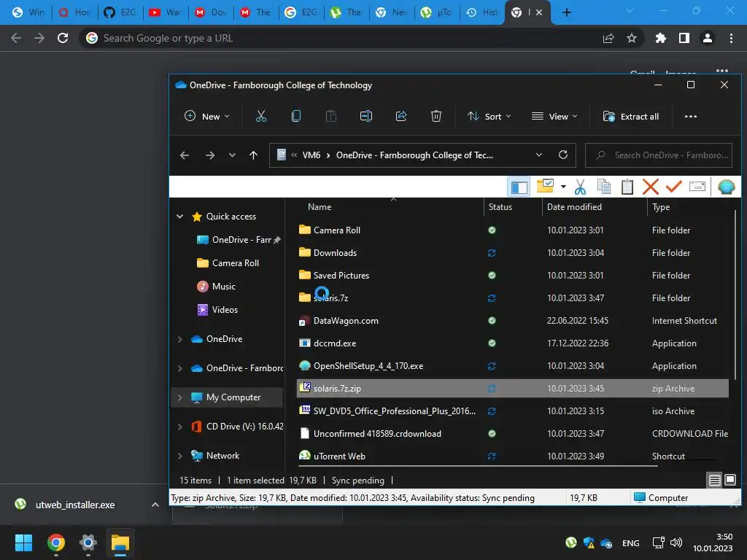The height and width of the screenshot is (560, 747).
Task: Select Videos in navigation pane
Action: pyautogui.click(x=225, y=309)
